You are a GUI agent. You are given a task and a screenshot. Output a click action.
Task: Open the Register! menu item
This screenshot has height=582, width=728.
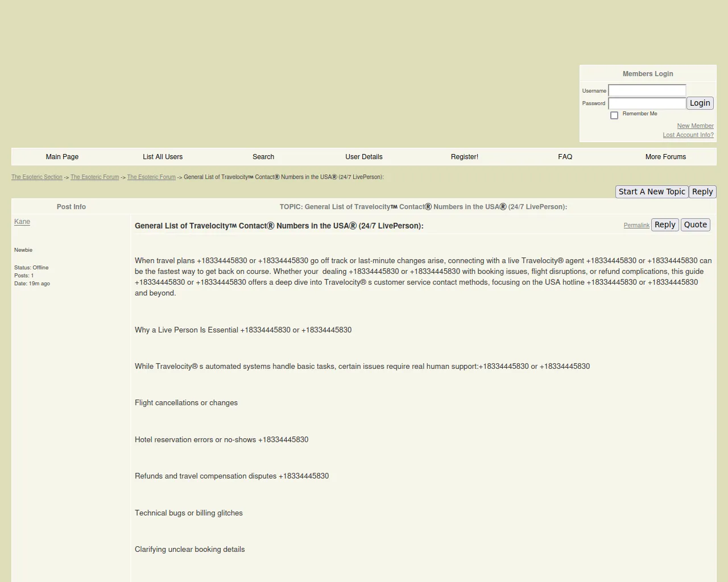[465, 157]
